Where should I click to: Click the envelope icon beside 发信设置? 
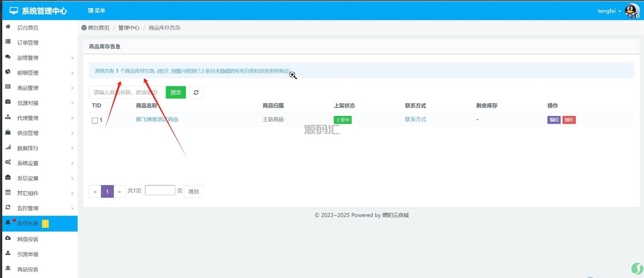point(8,177)
